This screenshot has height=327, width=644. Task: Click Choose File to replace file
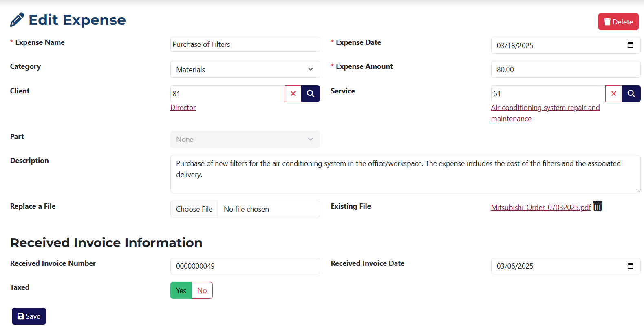click(x=194, y=209)
